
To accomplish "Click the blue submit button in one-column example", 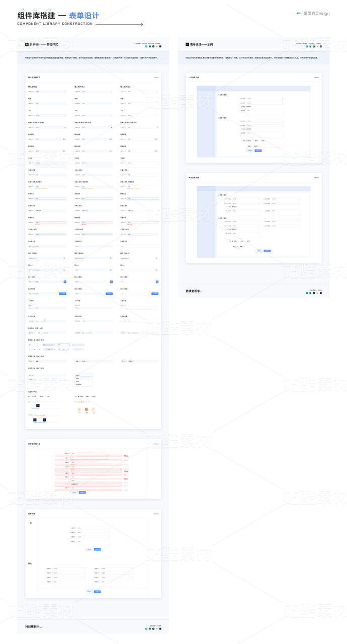I will 258,151.
